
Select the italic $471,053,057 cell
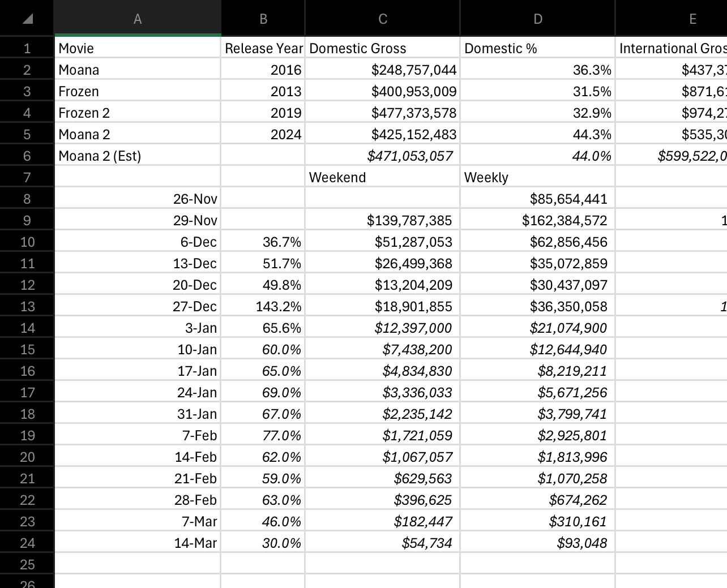(383, 156)
